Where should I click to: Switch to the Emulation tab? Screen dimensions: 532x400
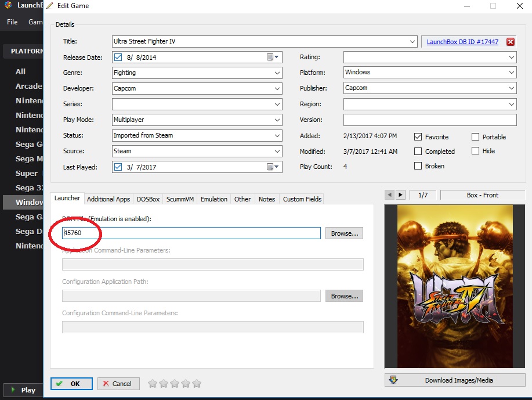[x=213, y=199]
